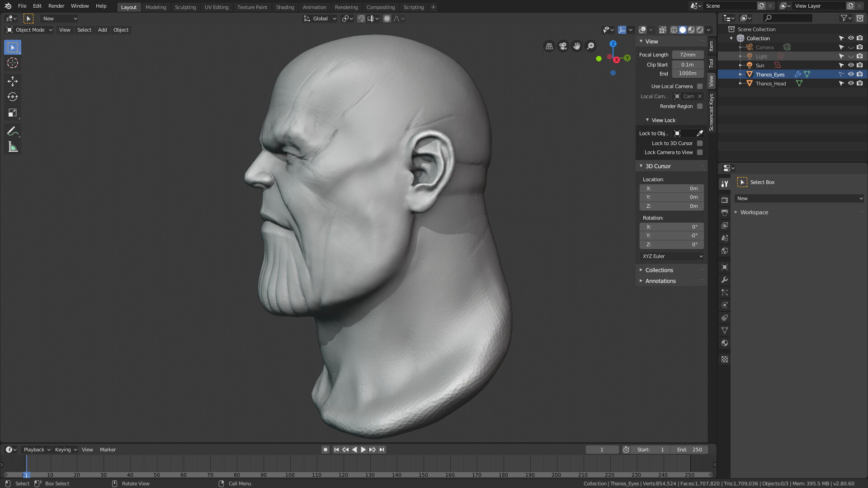Open the Add menu in viewport header
The image size is (868, 488).
click(103, 30)
